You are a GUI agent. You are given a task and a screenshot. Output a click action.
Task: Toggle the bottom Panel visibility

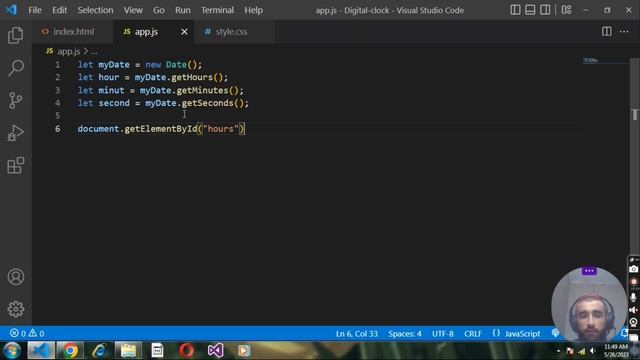530,10
